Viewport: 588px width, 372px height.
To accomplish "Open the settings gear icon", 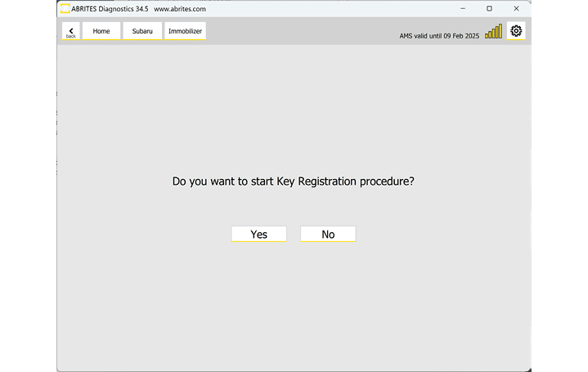I will tap(516, 31).
